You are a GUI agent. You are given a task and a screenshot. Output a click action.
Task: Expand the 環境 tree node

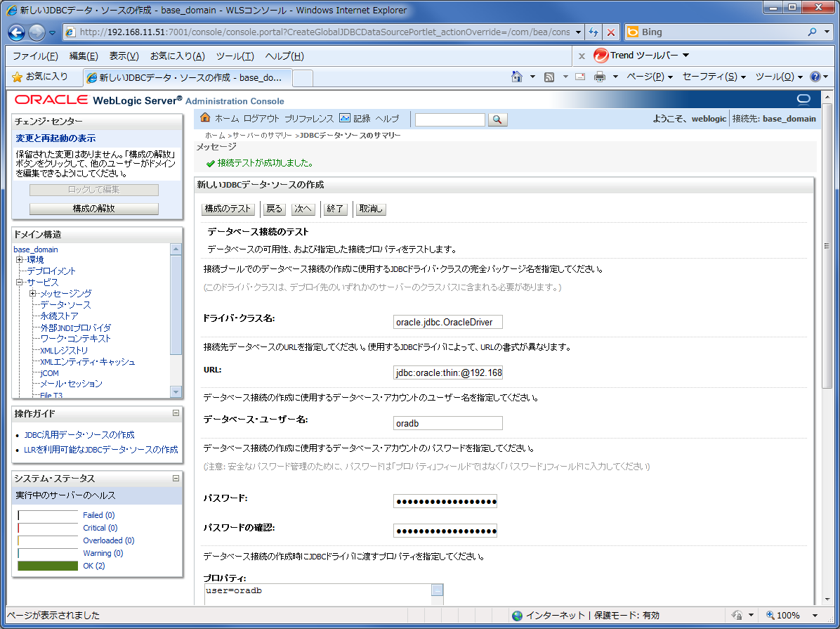(x=19, y=259)
